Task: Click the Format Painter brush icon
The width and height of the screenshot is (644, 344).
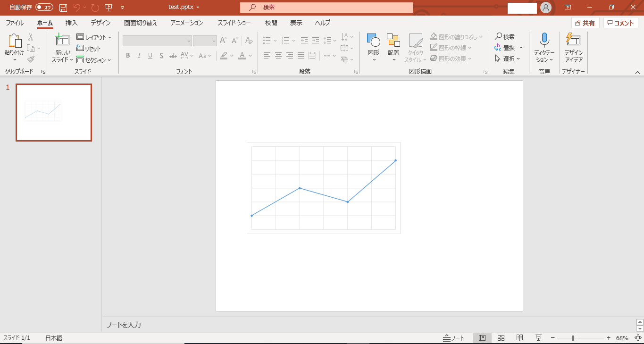Action: pyautogui.click(x=31, y=59)
